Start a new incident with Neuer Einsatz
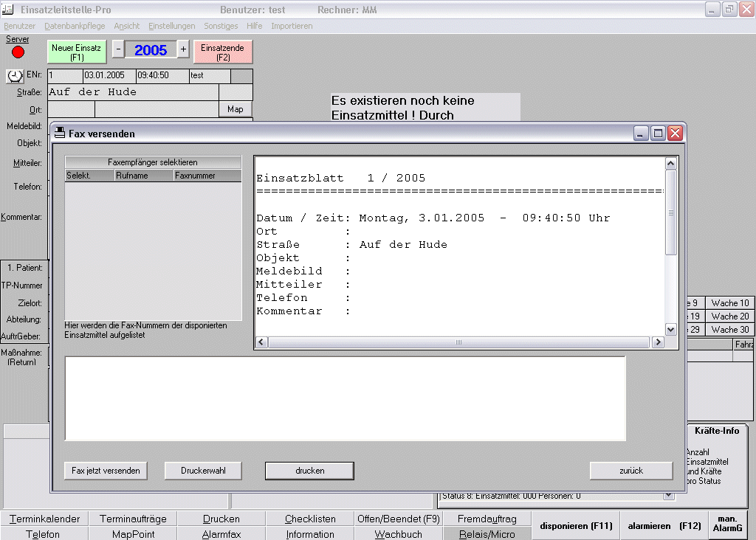 77,52
